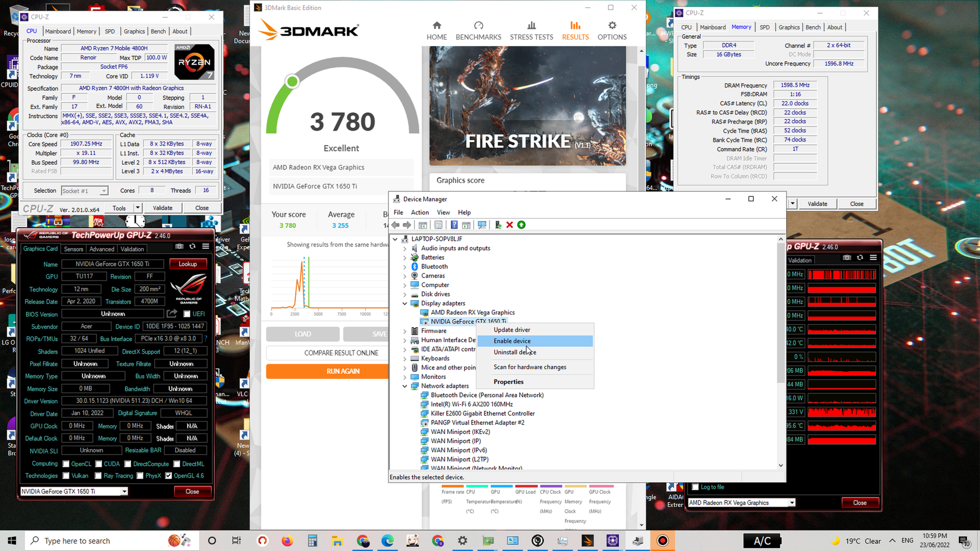The height and width of the screenshot is (551, 980).
Task: Toggle DirectML checkbox in GPU-Z
Action: tap(177, 464)
